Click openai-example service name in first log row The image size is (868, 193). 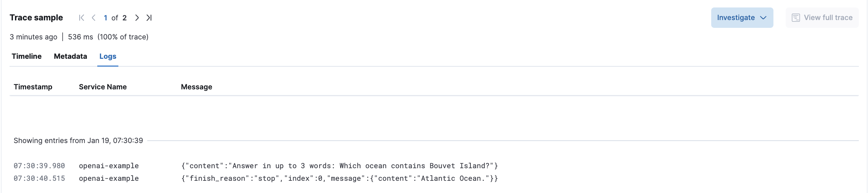[x=109, y=166]
